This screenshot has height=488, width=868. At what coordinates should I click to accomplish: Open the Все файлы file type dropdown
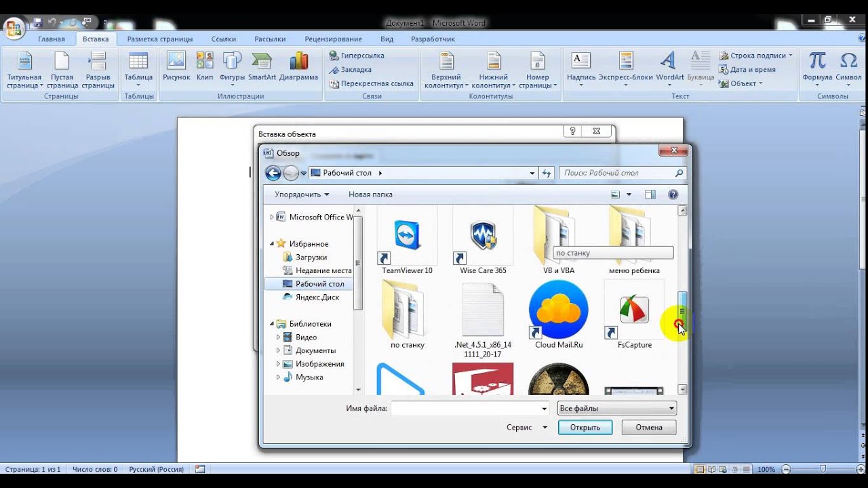[x=616, y=408]
